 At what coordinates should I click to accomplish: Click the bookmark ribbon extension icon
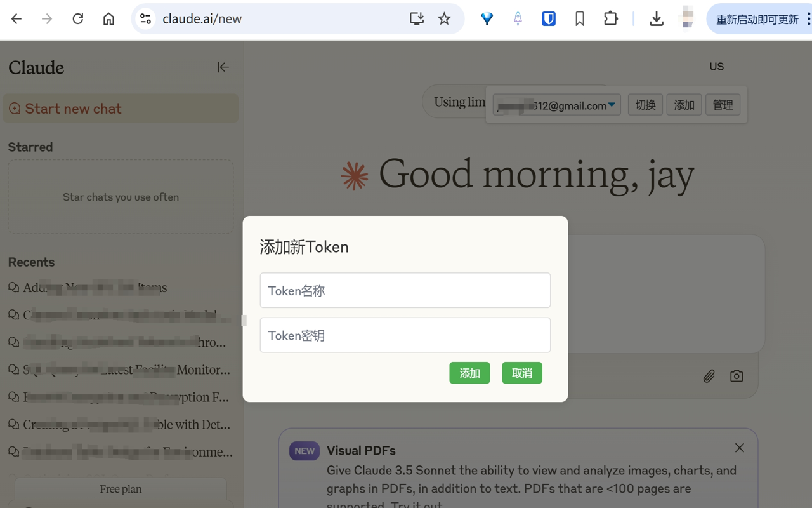(x=580, y=19)
